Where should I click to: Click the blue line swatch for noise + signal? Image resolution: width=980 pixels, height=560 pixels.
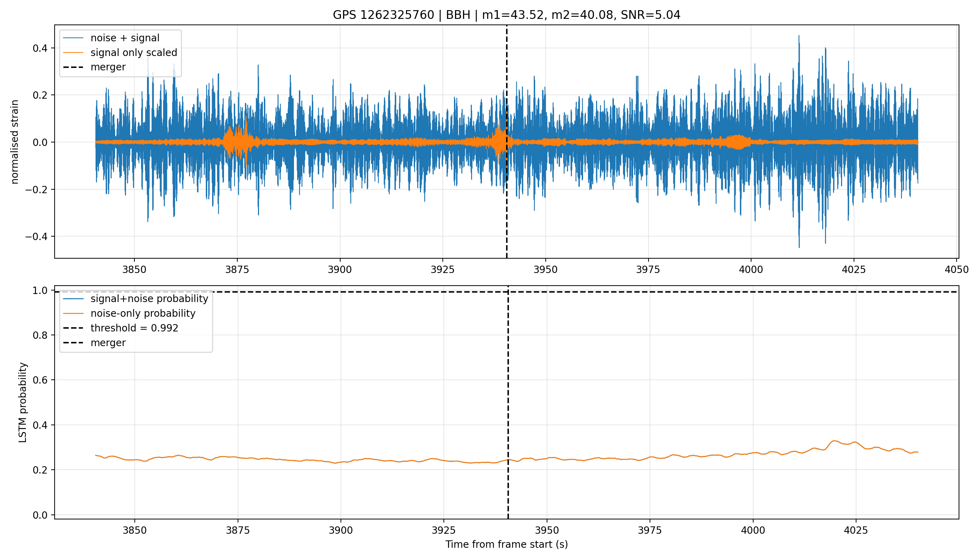pos(73,38)
